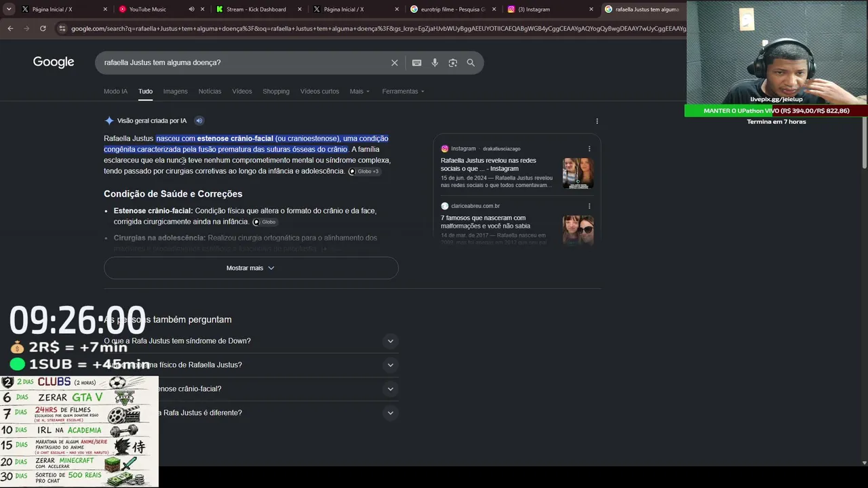Screen dimensions: 868x488
Task: Click the Instagram card thumbnail image
Action: [x=578, y=173]
